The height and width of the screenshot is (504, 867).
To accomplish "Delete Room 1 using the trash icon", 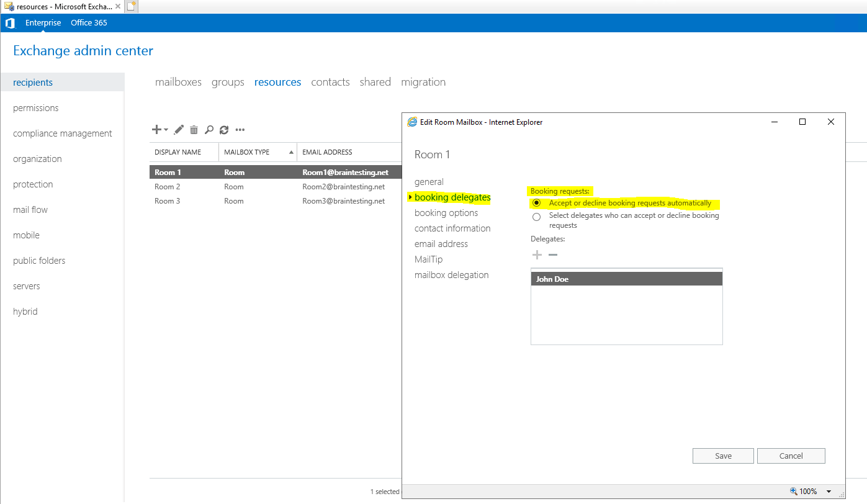I will [x=194, y=130].
